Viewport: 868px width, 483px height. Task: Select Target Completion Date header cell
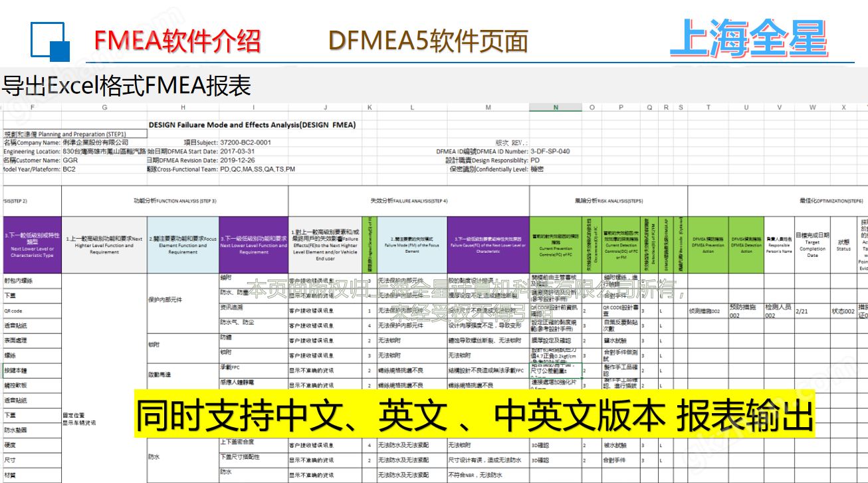pyautogui.click(x=812, y=244)
